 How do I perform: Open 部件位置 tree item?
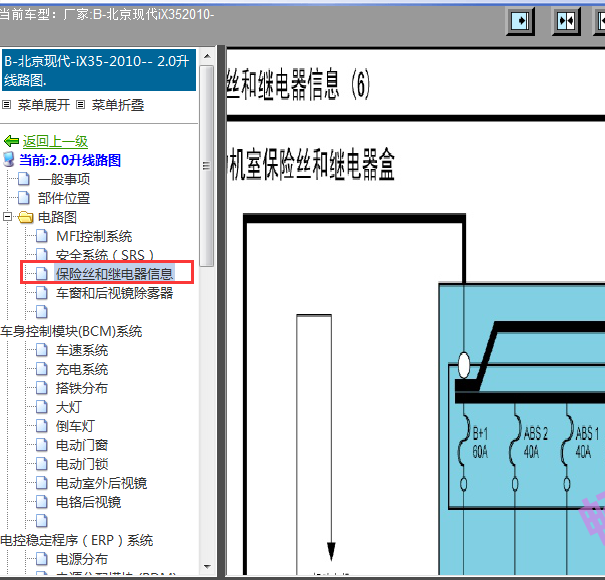tap(64, 198)
